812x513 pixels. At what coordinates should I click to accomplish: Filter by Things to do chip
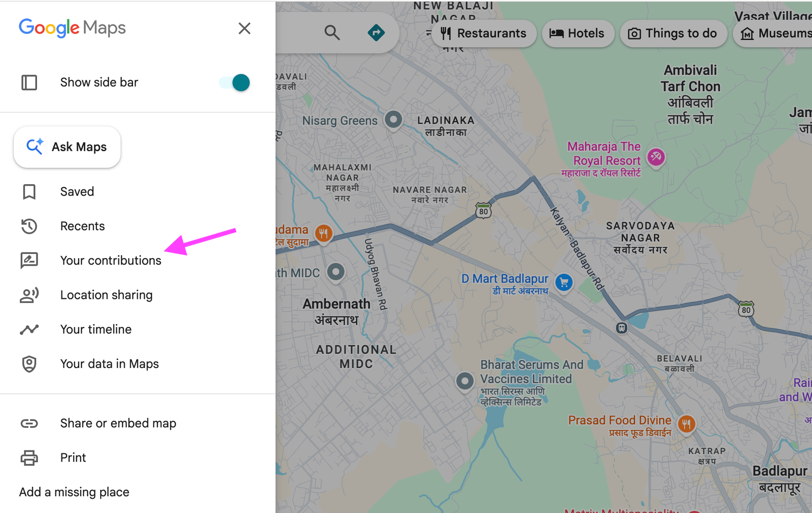coord(673,33)
